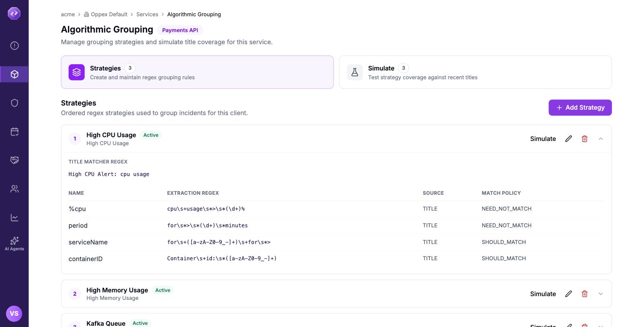Open Oppex Default in the breadcrumb
This screenshot has width=644, height=327.
pyautogui.click(x=105, y=14)
